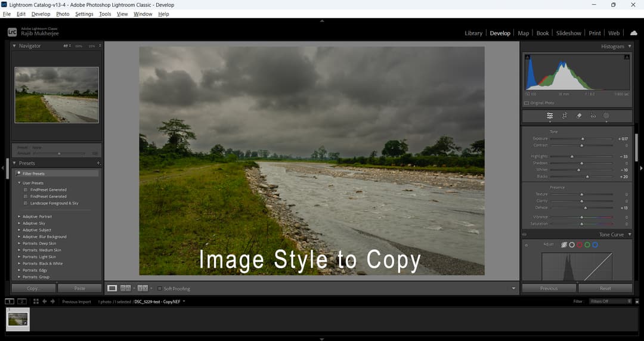Click the Reset button
This screenshot has width=644, height=341.
tap(605, 289)
